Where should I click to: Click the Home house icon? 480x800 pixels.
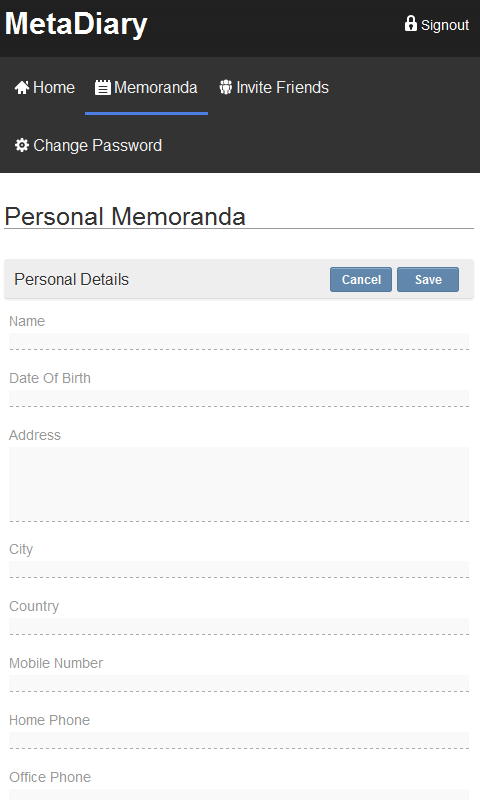point(22,88)
